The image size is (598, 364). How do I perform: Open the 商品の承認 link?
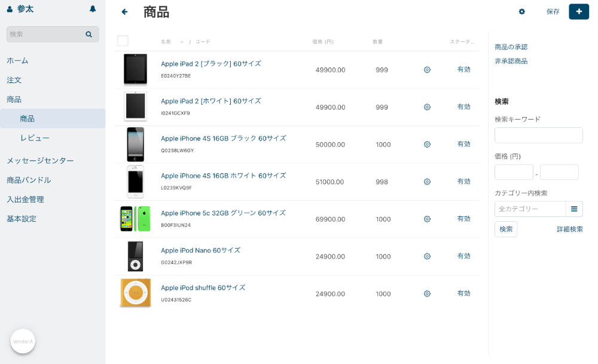point(511,47)
